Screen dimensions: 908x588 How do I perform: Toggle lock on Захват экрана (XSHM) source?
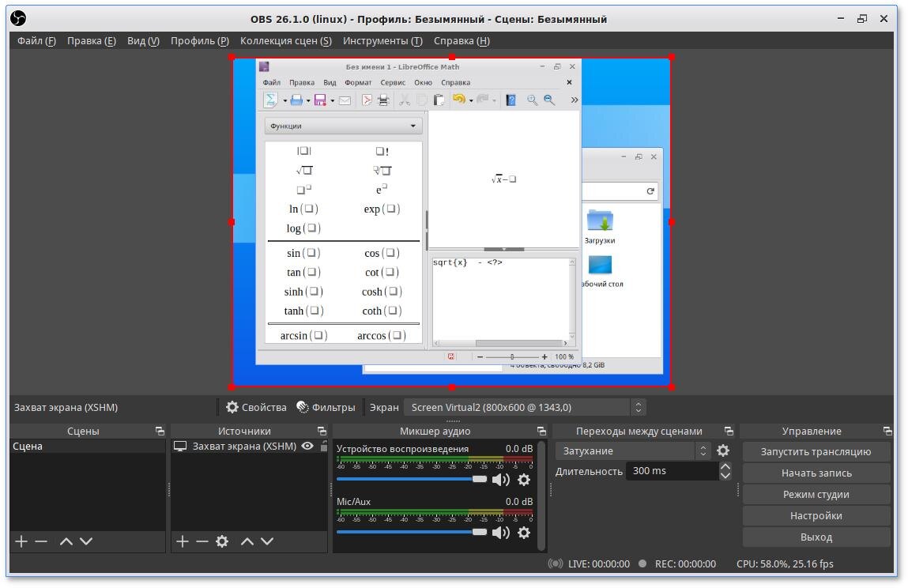[x=324, y=446]
